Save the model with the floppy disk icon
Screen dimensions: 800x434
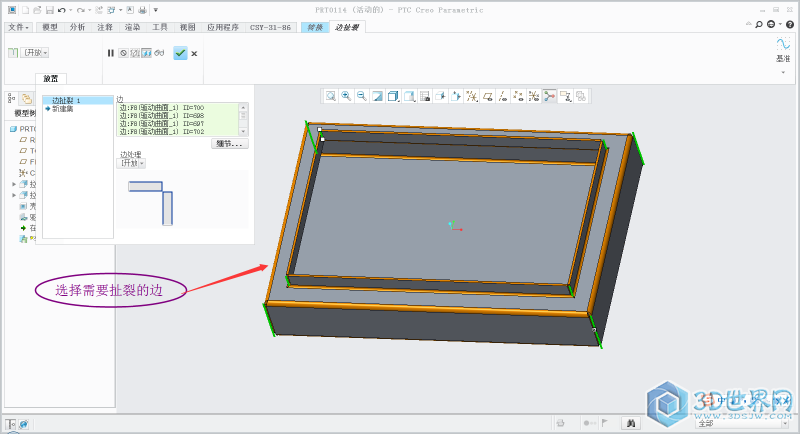click(x=49, y=10)
